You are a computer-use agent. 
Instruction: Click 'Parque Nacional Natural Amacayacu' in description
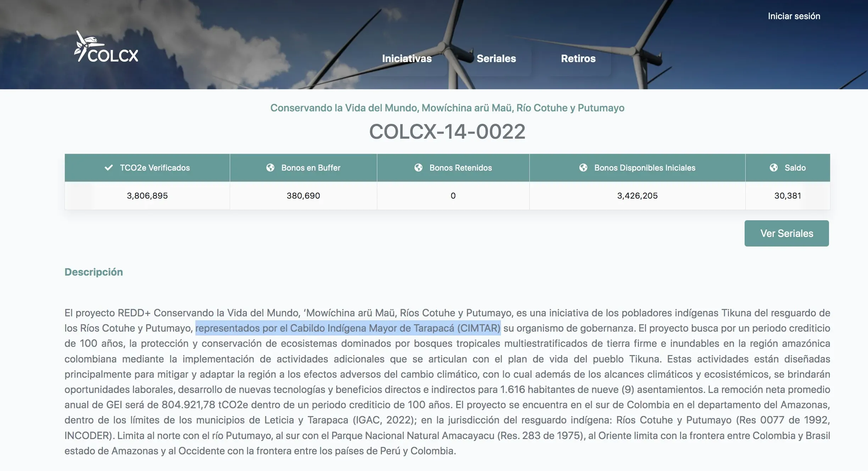coord(413,436)
